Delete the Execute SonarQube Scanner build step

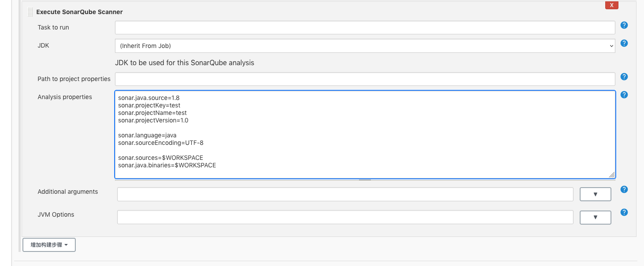(x=611, y=5)
